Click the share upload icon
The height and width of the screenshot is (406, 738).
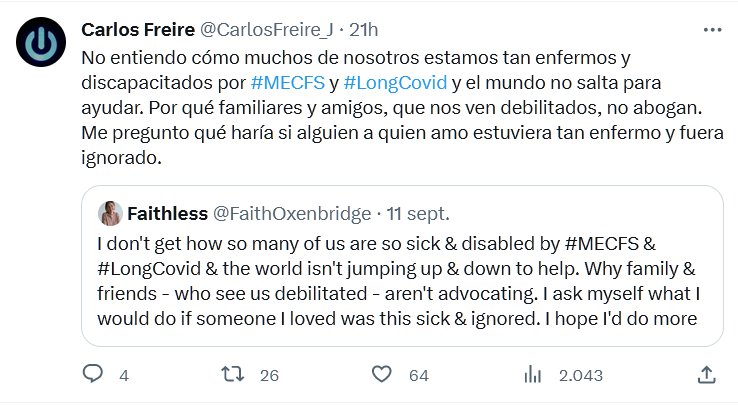click(x=706, y=375)
